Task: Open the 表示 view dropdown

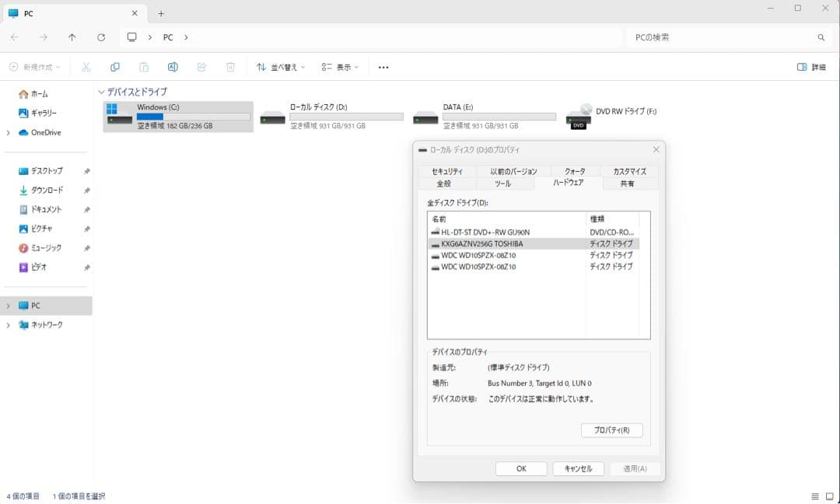Action: click(x=338, y=67)
